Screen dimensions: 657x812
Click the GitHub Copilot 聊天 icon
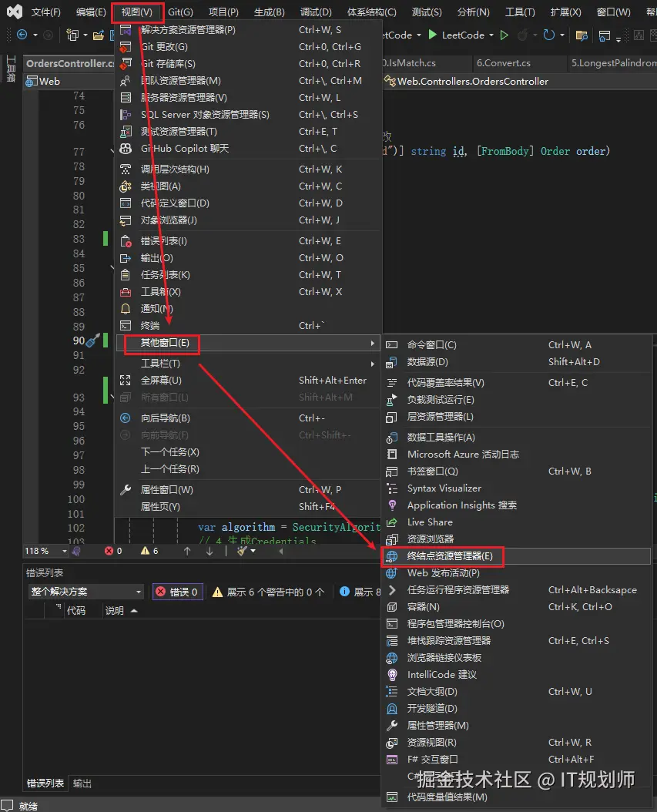point(126,149)
